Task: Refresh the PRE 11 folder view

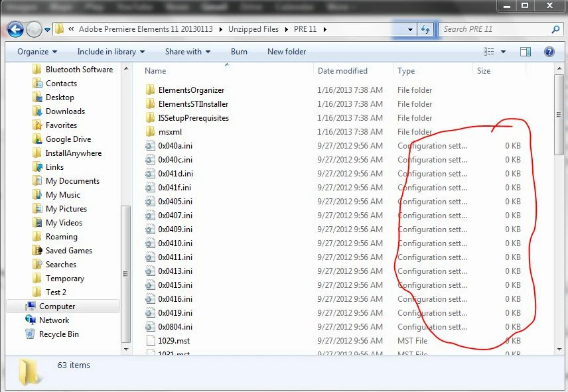Action: click(425, 29)
